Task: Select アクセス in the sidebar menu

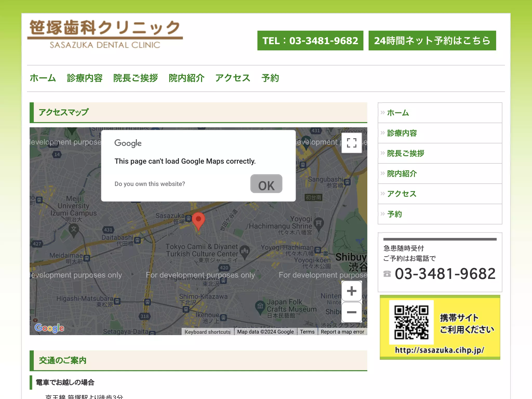Action: click(440, 194)
